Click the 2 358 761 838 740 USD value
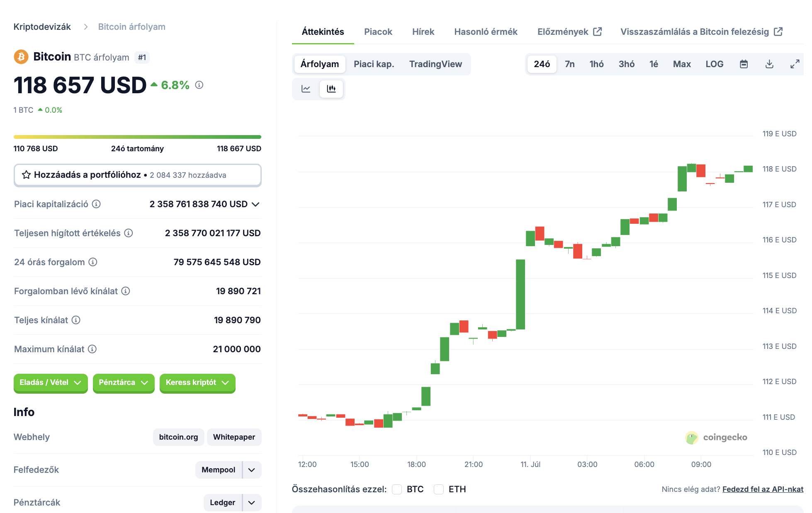The image size is (812, 513). [199, 204]
